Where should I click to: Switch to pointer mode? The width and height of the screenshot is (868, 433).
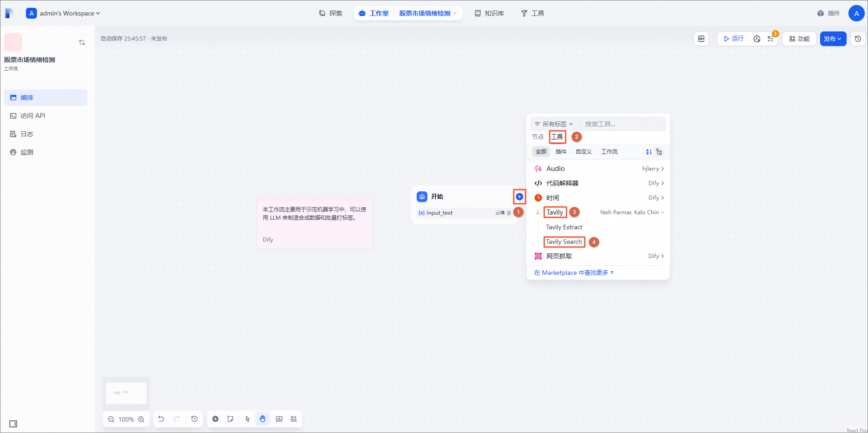pos(247,419)
